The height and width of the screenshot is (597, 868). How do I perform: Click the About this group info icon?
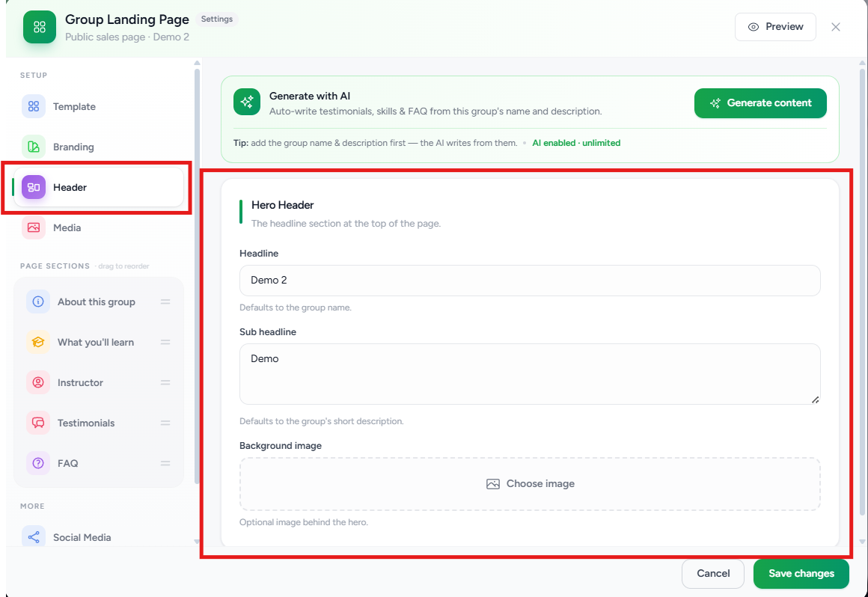point(38,301)
